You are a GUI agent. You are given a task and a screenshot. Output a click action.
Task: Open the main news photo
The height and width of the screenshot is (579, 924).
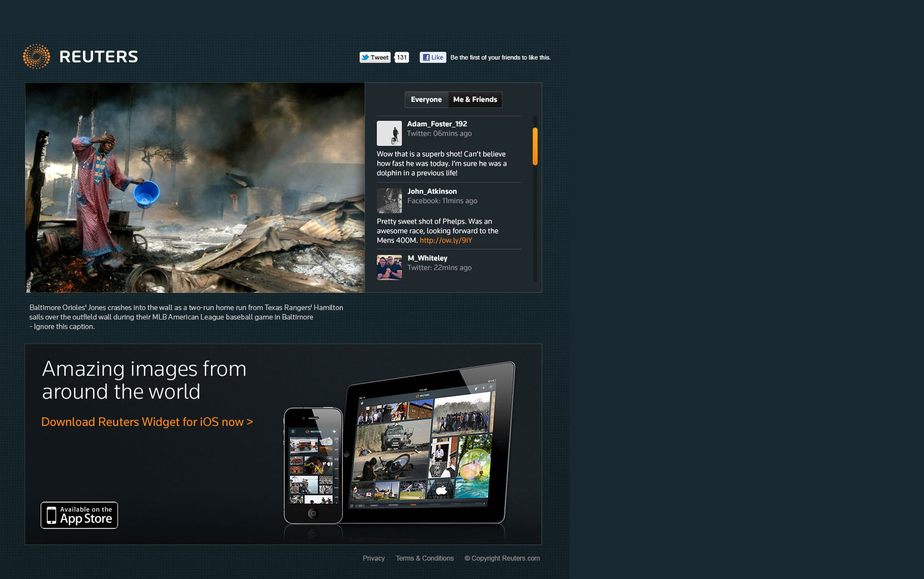coord(195,188)
